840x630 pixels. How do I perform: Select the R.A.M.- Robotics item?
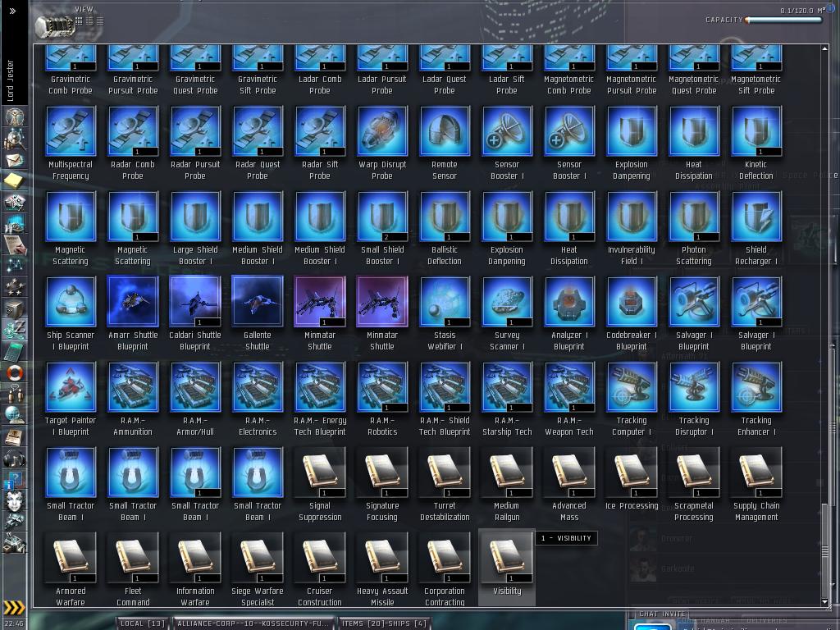tap(382, 399)
